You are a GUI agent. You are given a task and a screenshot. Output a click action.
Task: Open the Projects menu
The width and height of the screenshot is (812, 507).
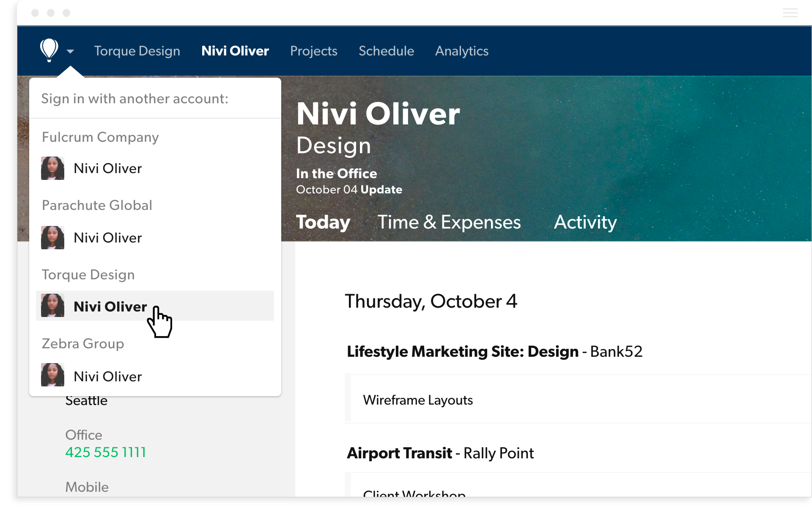[313, 51]
